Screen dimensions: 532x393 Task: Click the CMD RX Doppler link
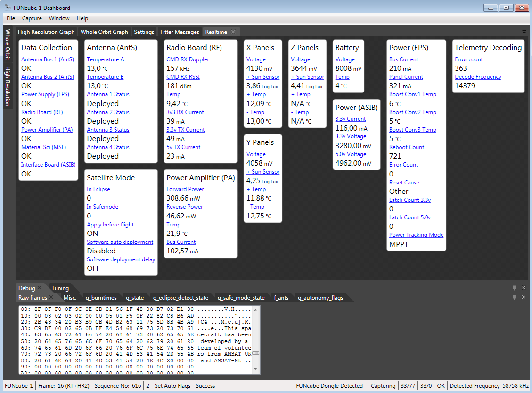coord(188,59)
